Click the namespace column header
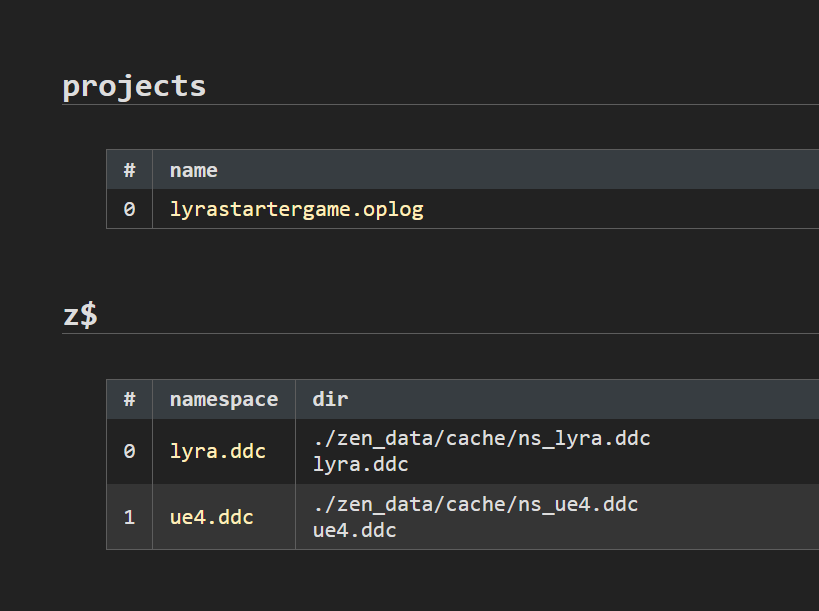 [x=223, y=399]
